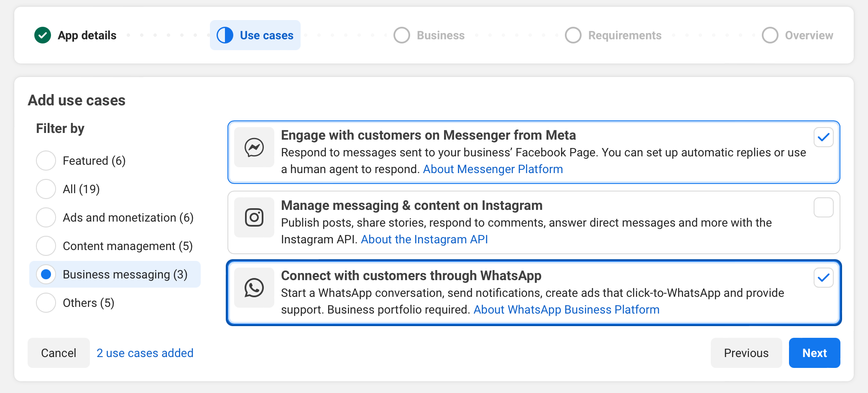
Task: Jump to the Overview step
Action: point(797,36)
